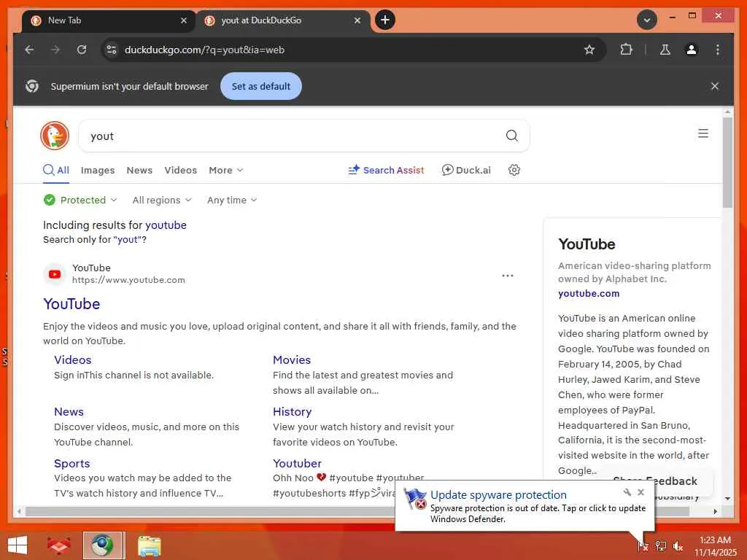The width and height of the screenshot is (747, 560).
Task: Go back to the previous page
Action: tap(29, 50)
